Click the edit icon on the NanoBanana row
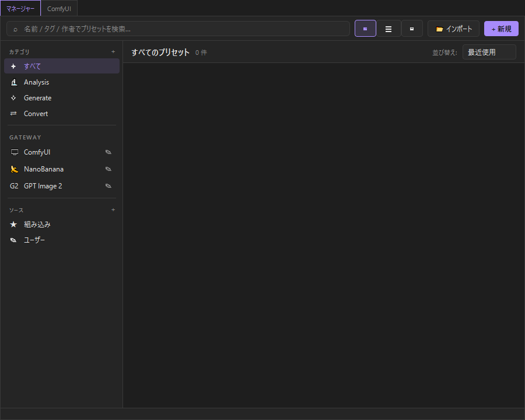Viewport: 525px width, 420px height. (108, 169)
